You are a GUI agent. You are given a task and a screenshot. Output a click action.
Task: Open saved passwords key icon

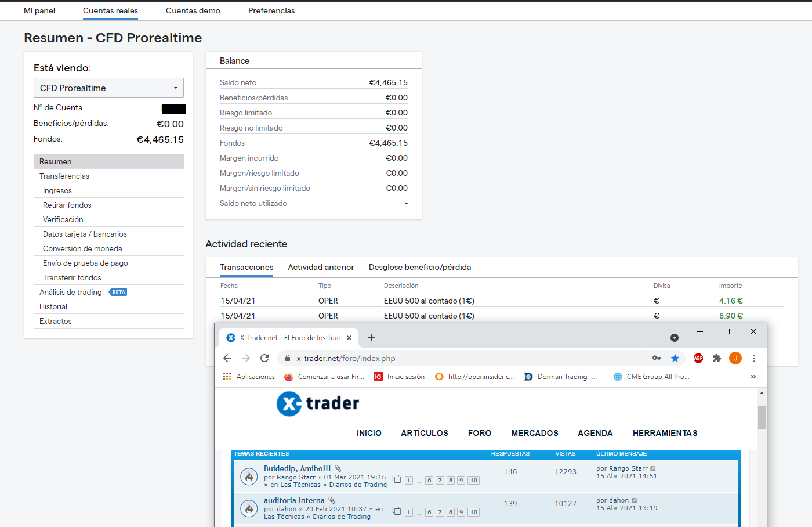coord(657,358)
